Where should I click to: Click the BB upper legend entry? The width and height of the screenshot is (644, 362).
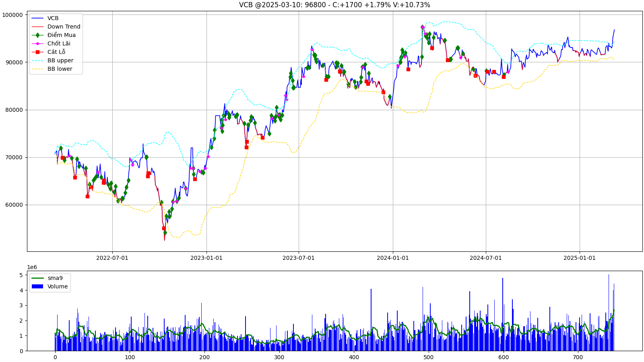coord(52,60)
